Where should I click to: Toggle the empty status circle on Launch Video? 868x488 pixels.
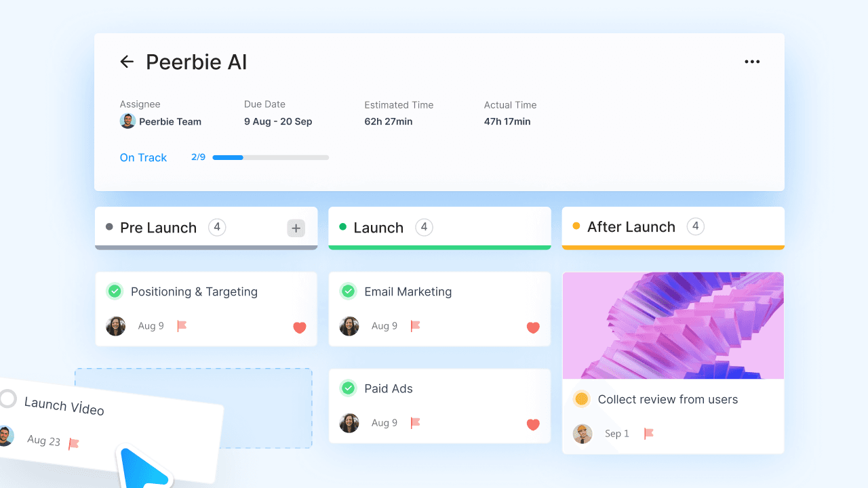click(7, 399)
